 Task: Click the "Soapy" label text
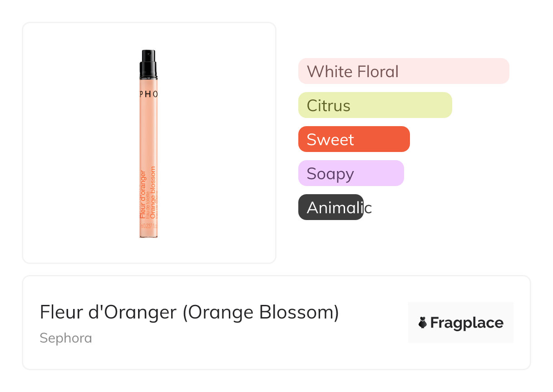(330, 174)
